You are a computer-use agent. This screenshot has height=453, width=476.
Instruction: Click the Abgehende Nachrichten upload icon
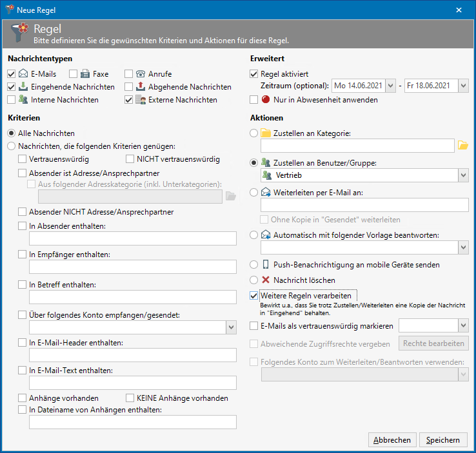(140, 87)
